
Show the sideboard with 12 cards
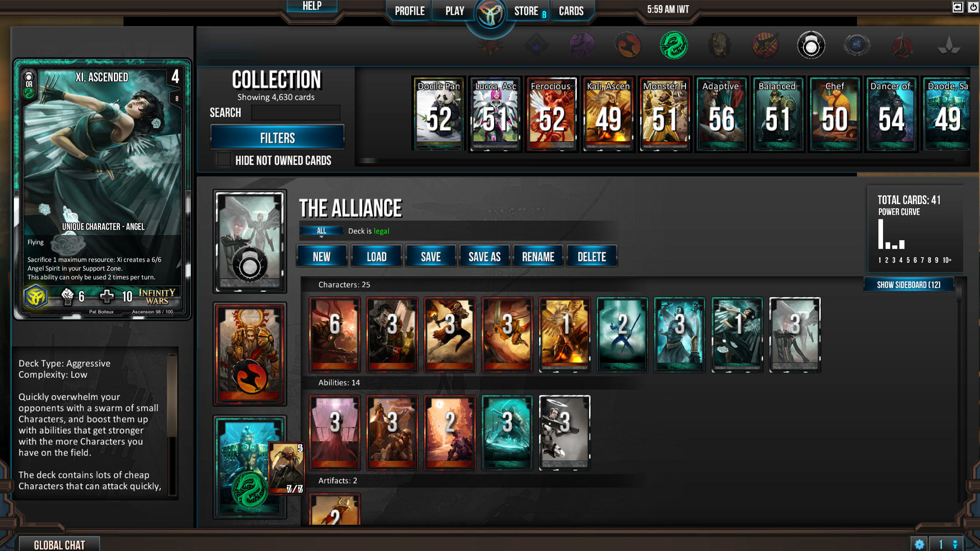point(909,285)
